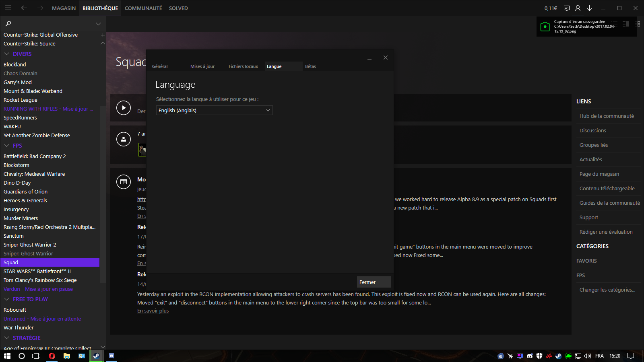Click the FRA keyboard language indicator
The height and width of the screenshot is (362, 644).
[599, 356]
